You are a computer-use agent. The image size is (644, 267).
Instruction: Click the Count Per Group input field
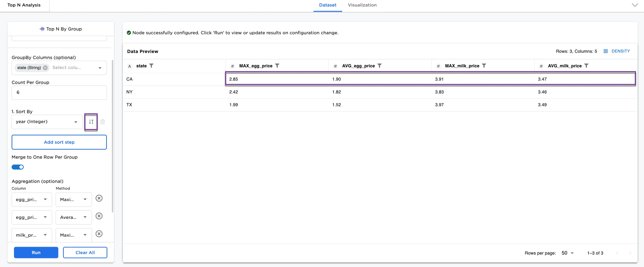(59, 92)
